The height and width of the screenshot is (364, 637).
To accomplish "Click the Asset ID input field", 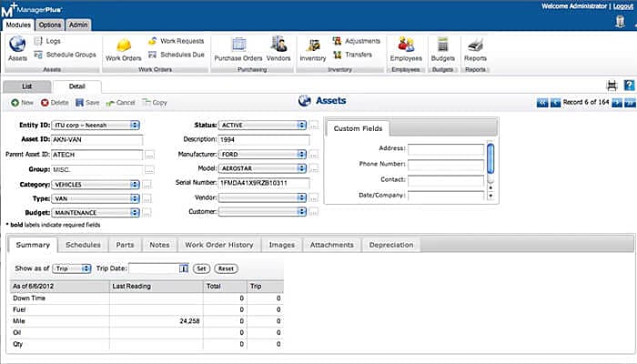I will tap(97, 140).
